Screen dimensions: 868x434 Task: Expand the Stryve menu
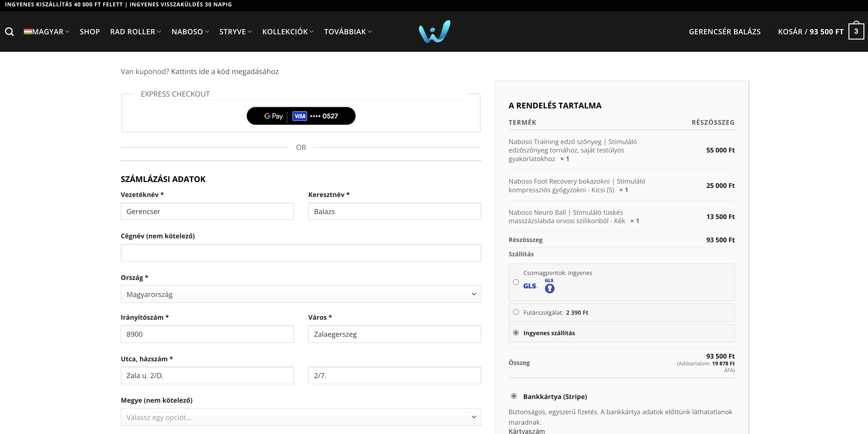235,32
